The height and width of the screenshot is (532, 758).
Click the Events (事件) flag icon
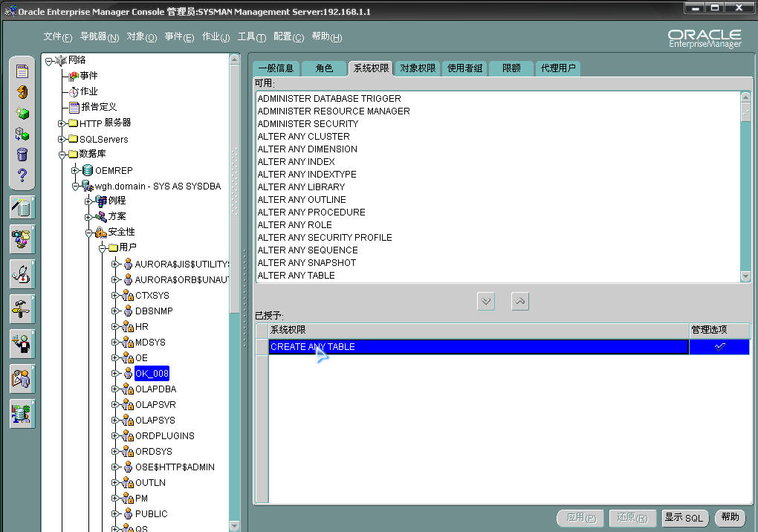tap(74, 76)
